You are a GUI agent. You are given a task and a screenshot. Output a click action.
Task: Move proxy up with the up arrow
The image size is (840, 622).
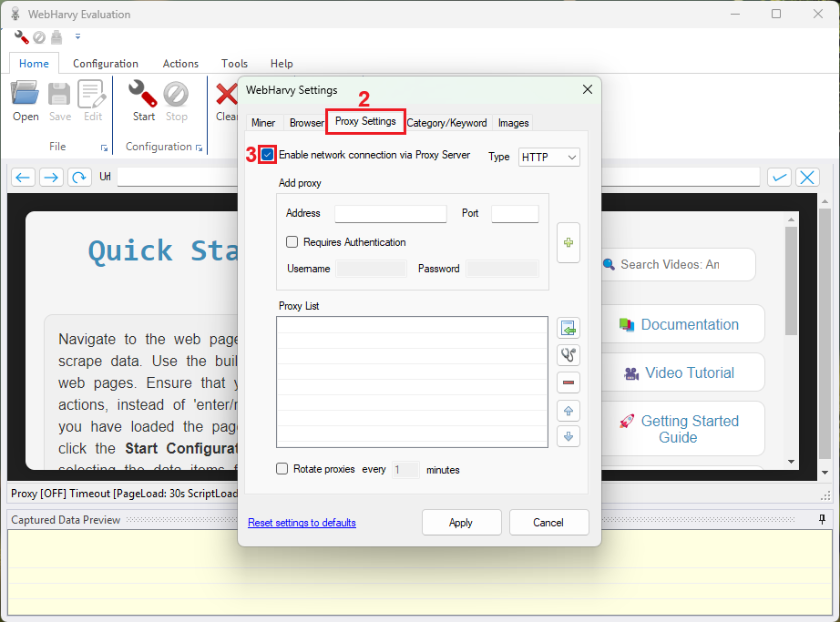[x=569, y=410]
